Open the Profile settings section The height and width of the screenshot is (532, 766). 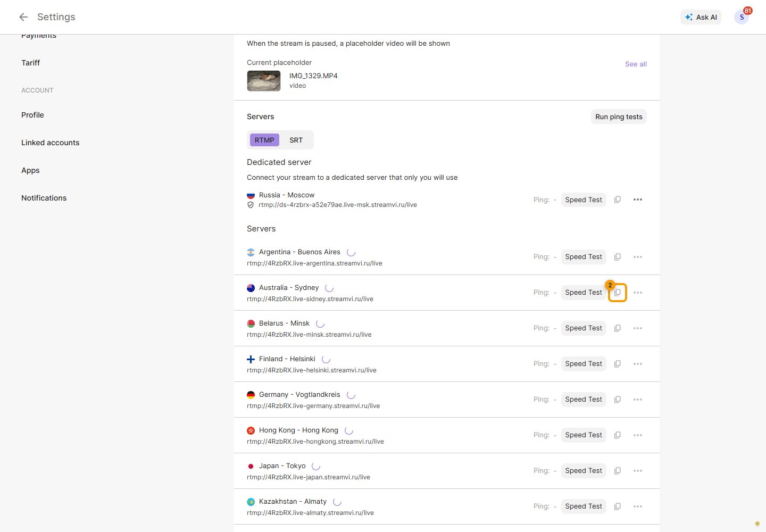pos(32,115)
